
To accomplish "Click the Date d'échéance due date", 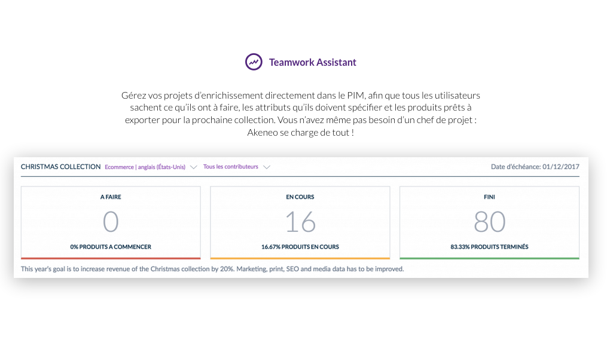I will [x=535, y=167].
